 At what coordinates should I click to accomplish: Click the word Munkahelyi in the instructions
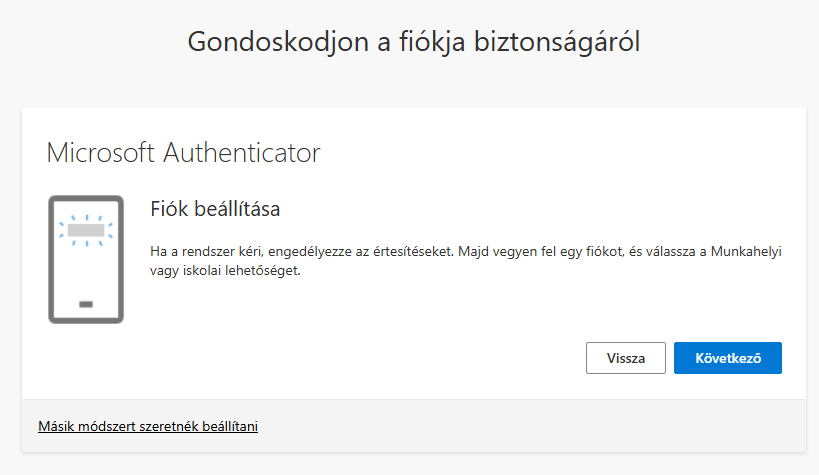click(746, 251)
